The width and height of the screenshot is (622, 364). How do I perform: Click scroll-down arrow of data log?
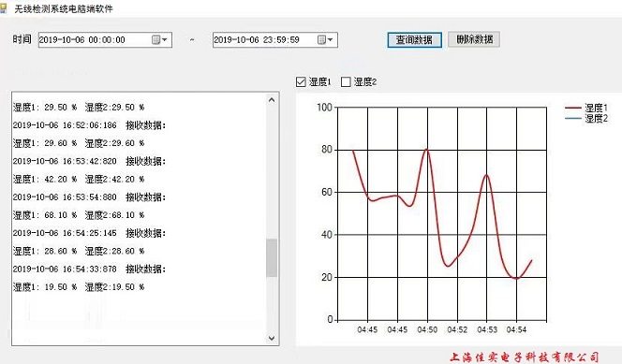click(x=272, y=338)
